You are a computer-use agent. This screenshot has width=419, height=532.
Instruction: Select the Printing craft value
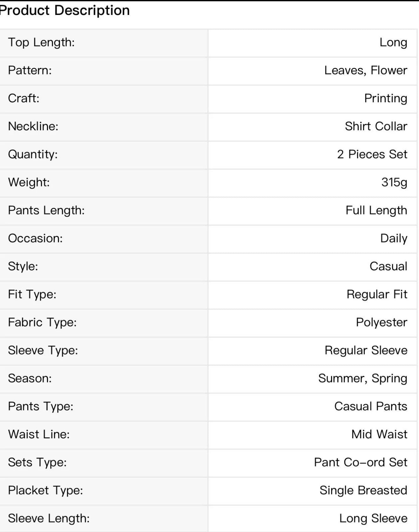click(386, 98)
